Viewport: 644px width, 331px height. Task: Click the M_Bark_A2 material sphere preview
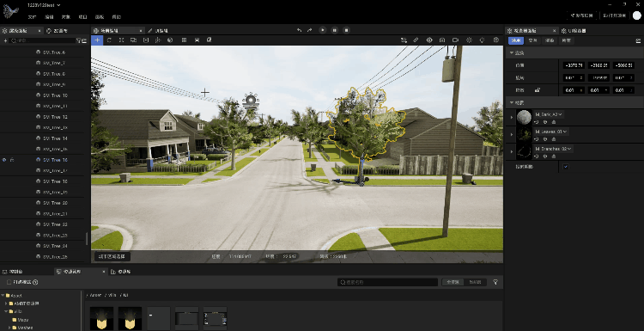pos(524,118)
